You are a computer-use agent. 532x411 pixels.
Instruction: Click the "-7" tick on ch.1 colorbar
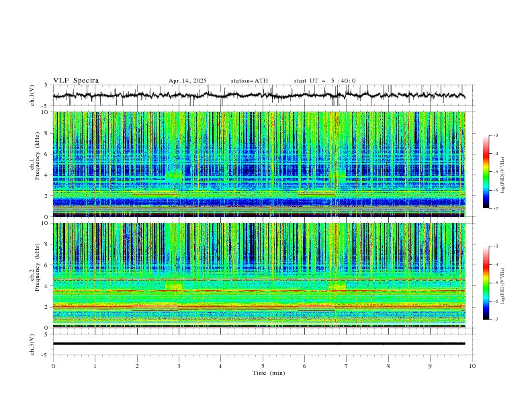(x=495, y=208)
